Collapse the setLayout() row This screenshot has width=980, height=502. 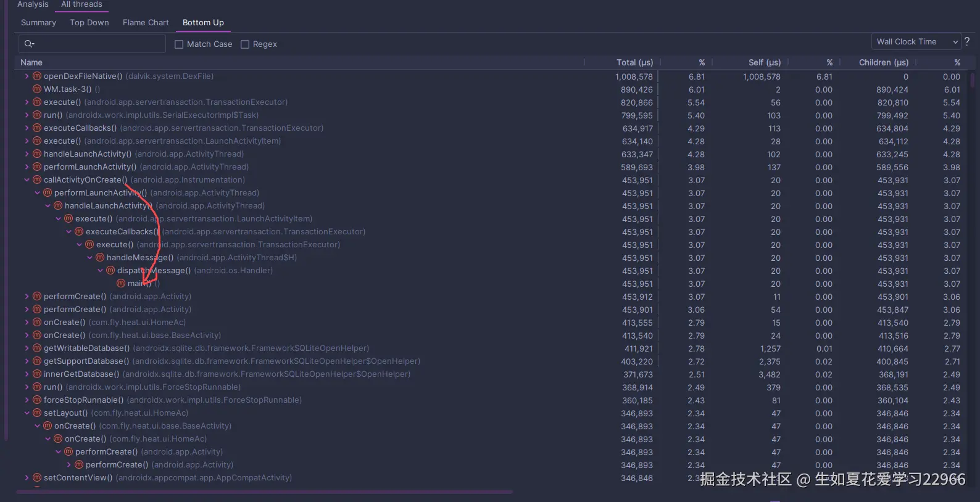(x=27, y=413)
